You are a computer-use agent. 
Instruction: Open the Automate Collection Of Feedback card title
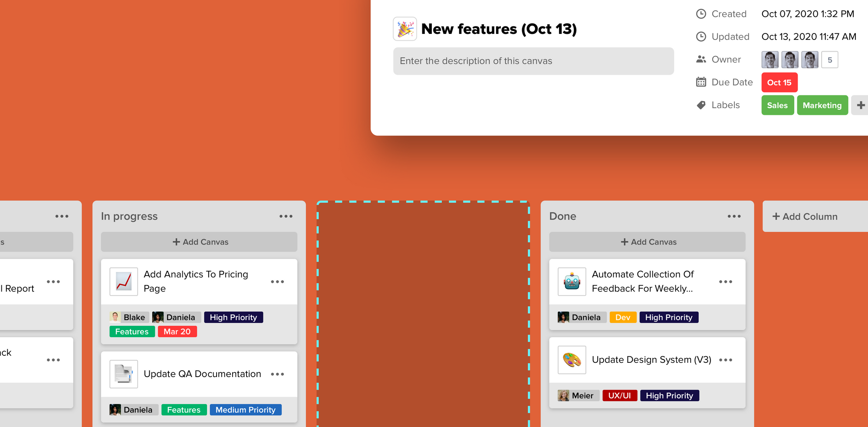[x=643, y=281]
